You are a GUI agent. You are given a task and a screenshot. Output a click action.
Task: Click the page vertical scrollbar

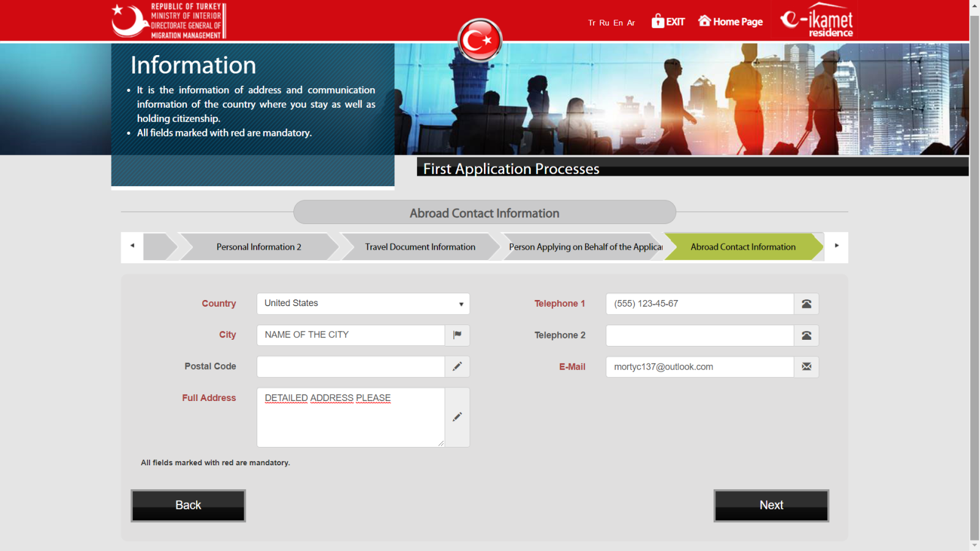tap(974, 275)
